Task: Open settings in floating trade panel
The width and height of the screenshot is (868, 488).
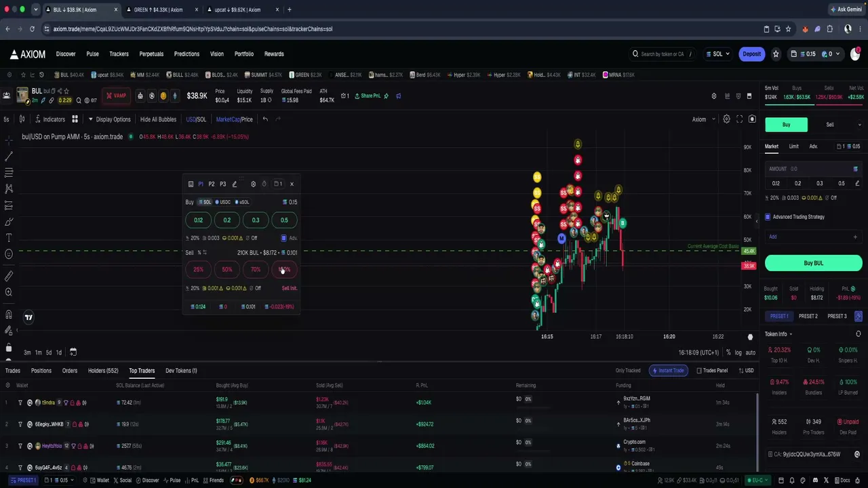Action: coord(253,184)
